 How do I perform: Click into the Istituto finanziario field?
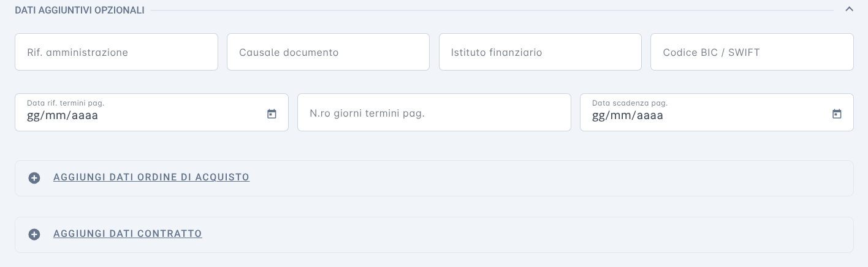pyautogui.click(x=540, y=52)
